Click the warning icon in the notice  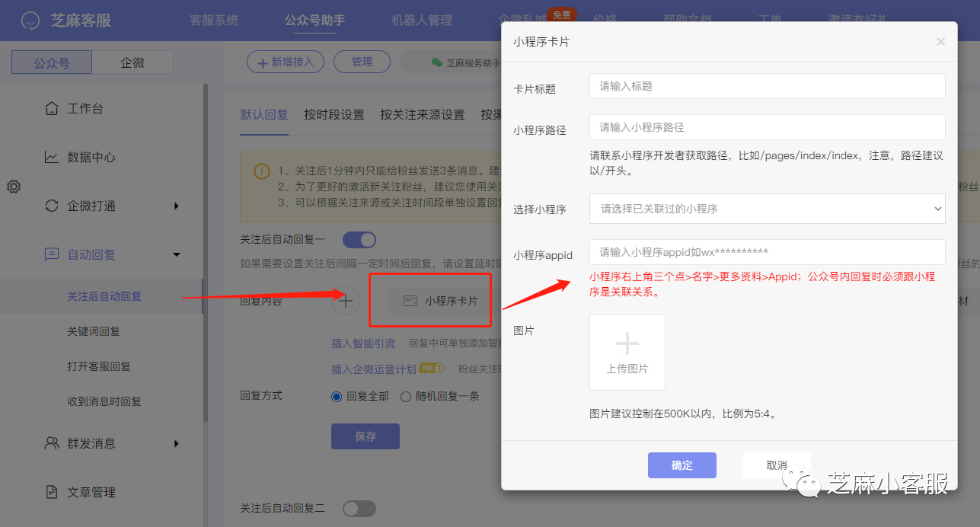point(261,171)
